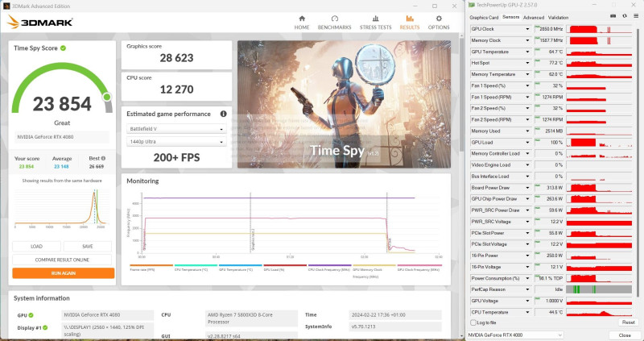Open Memory Used sensor dropdown arrow
The width and height of the screenshot is (644, 341).
(528, 131)
